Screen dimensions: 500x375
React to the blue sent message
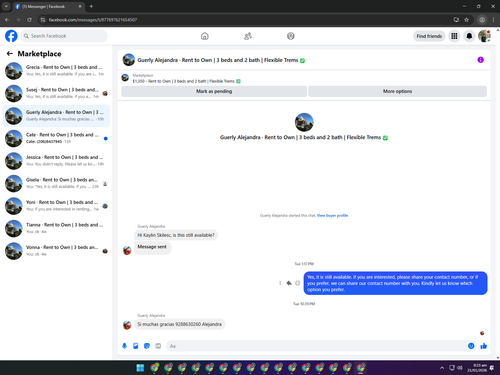298,283
